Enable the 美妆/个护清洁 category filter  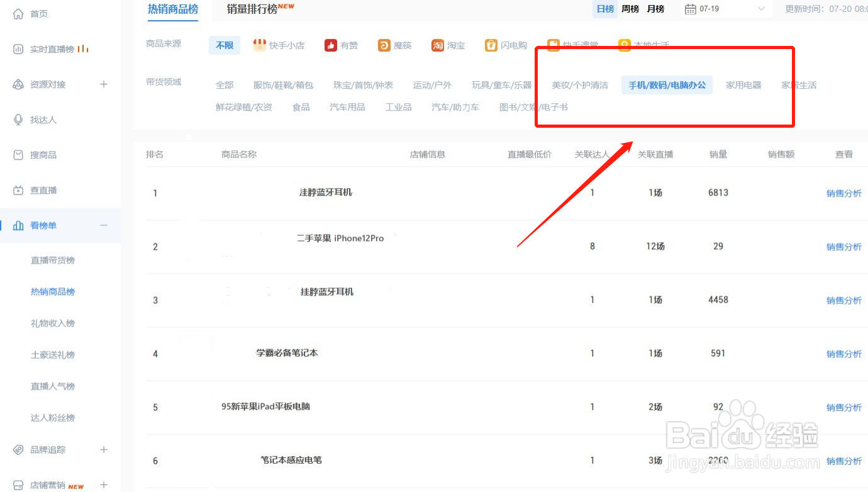pos(579,84)
